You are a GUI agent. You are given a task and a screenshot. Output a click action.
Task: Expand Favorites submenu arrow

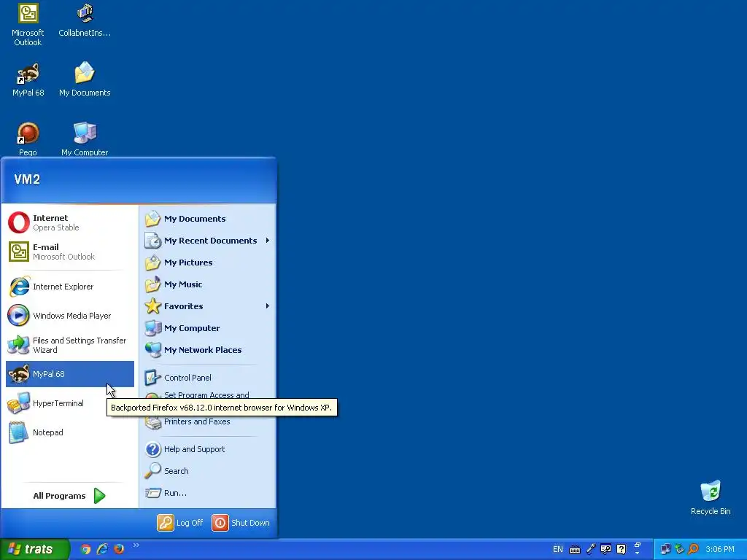(268, 306)
